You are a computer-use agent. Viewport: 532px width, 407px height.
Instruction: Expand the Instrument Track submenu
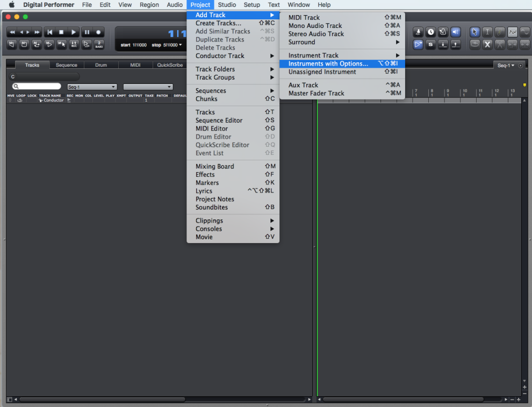click(342, 55)
